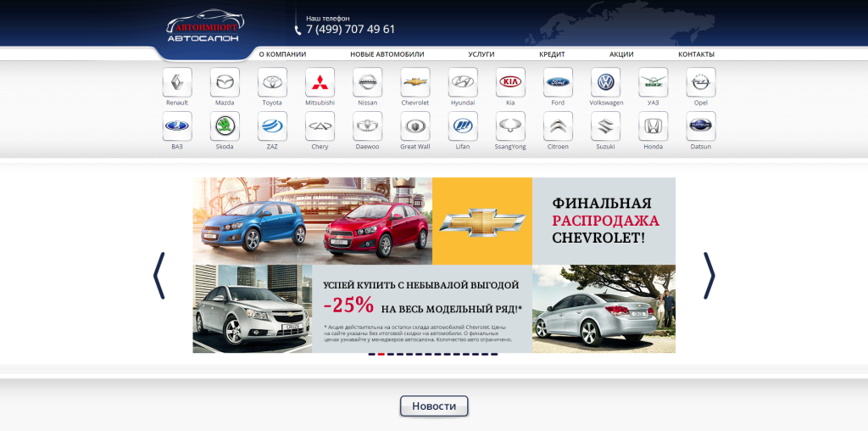Choose the Datsun logo tile
Viewport: 868px width, 431px height.
pyautogui.click(x=701, y=126)
